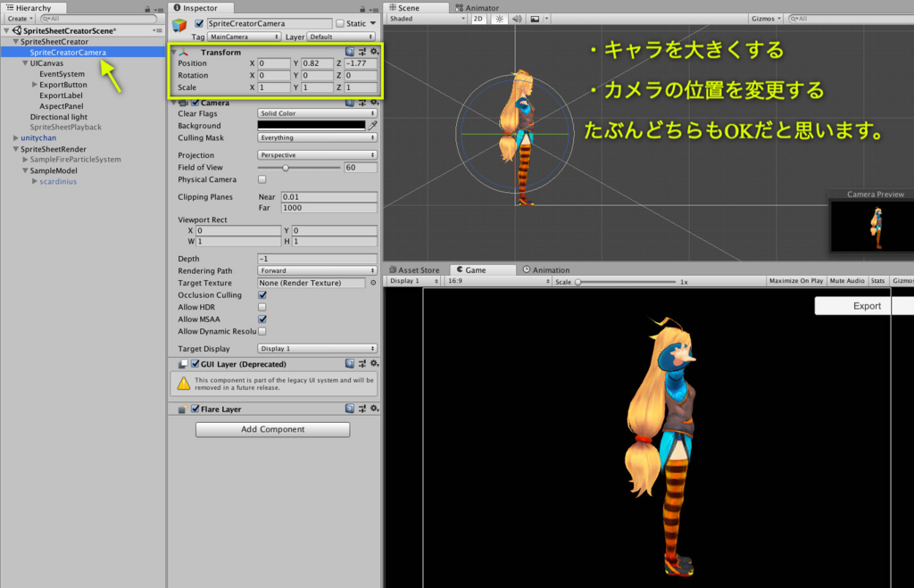This screenshot has height=588, width=914.
Task: Open the Hierarchy Create menu button
Action: (x=20, y=19)
